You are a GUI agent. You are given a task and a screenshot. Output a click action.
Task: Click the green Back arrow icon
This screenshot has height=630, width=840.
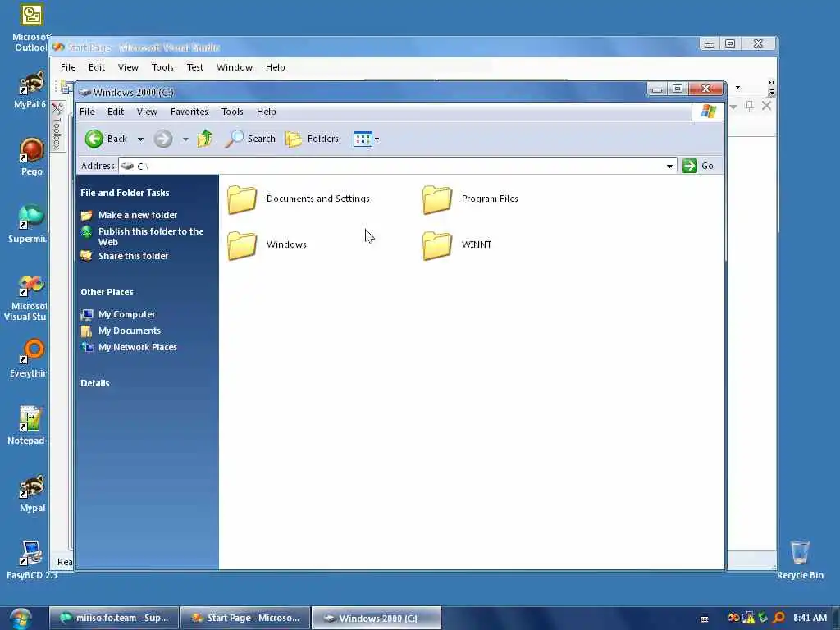94,139
